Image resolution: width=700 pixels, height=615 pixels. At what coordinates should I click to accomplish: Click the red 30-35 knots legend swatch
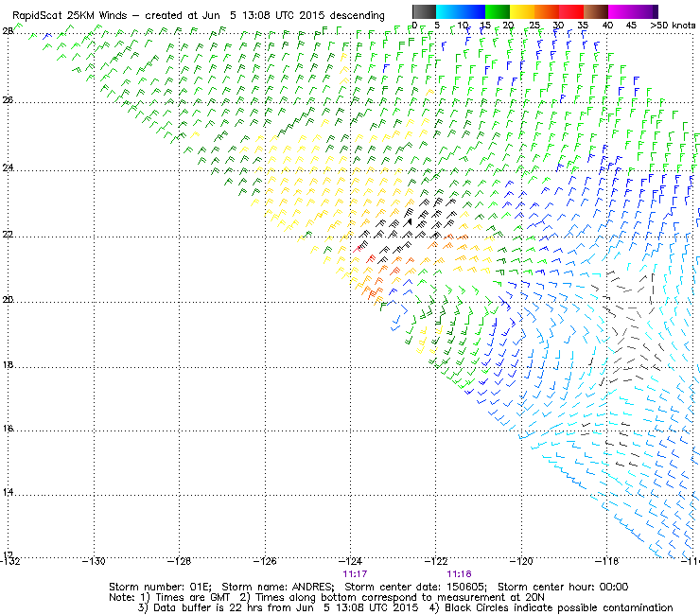click(x=571, y=12)
